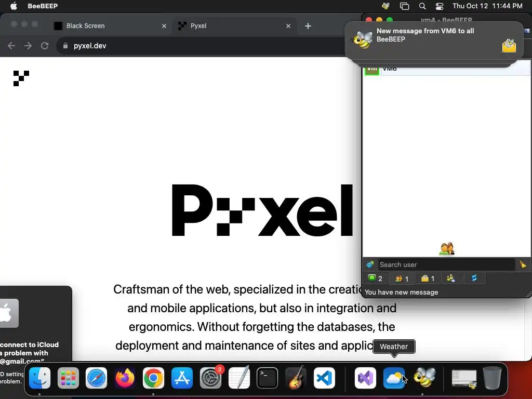532x399 pixels.
Task: Open Visual Studio Code from the Dock
Action: pos(324,378)
